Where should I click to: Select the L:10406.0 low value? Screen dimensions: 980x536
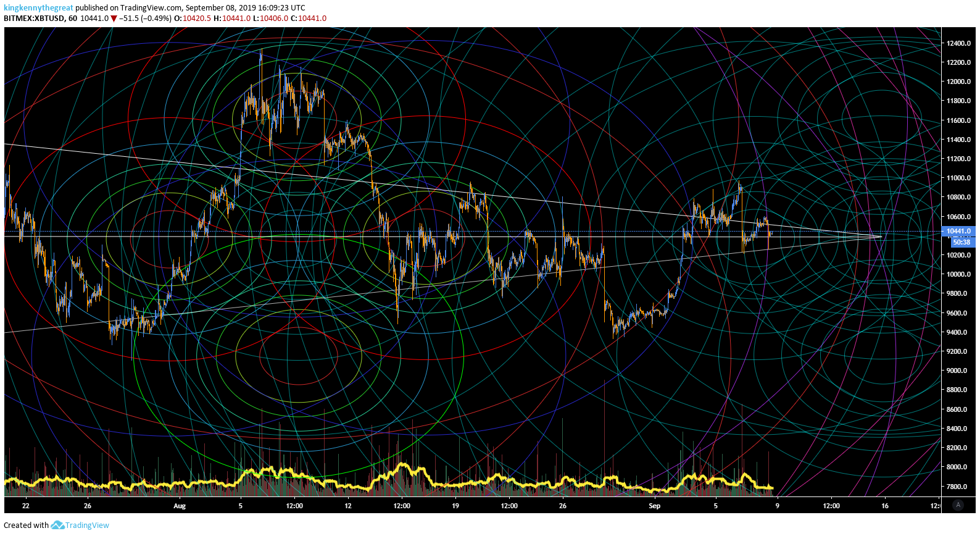(x=271, y=19)
